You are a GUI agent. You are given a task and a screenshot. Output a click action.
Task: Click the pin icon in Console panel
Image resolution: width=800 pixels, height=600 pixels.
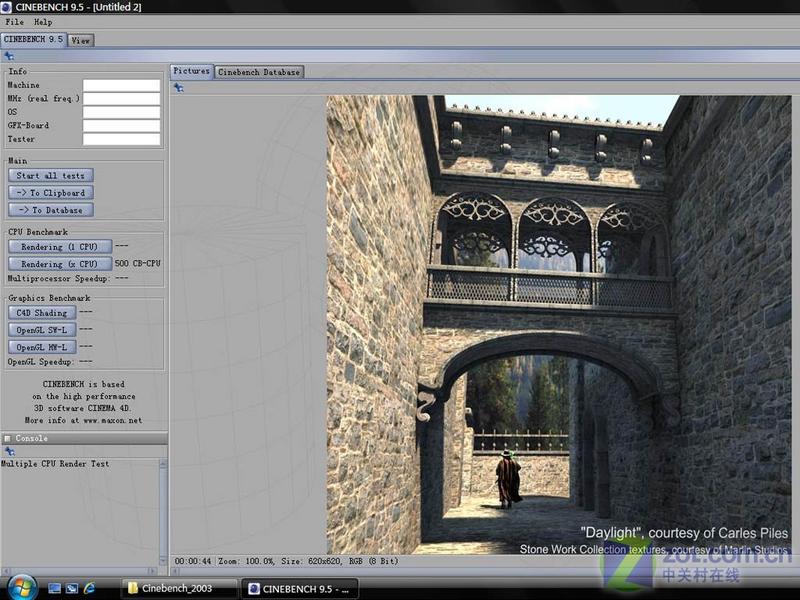(9, 452)
